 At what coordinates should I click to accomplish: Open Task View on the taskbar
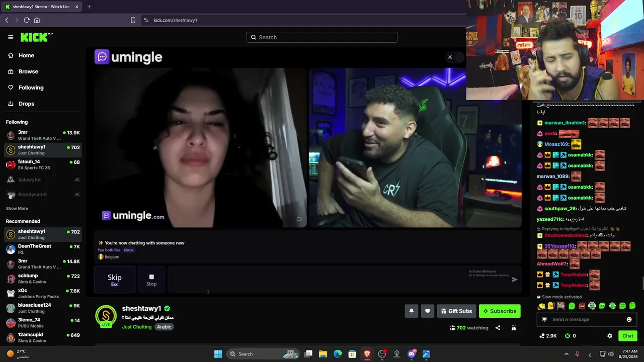click(x=308, y=354)
